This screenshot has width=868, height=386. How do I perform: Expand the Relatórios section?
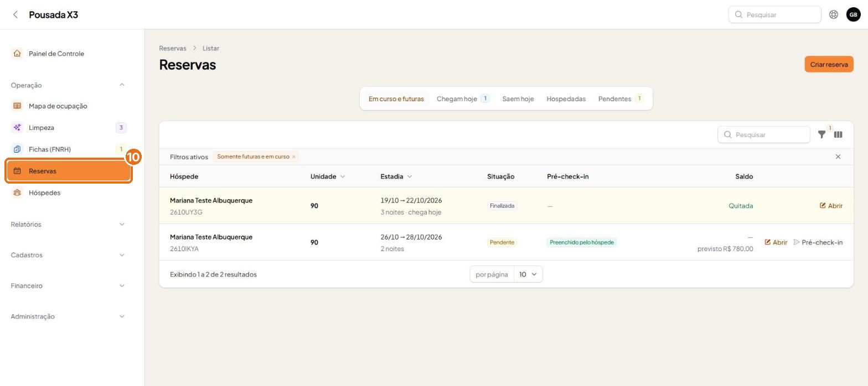(x=122, y=225)
